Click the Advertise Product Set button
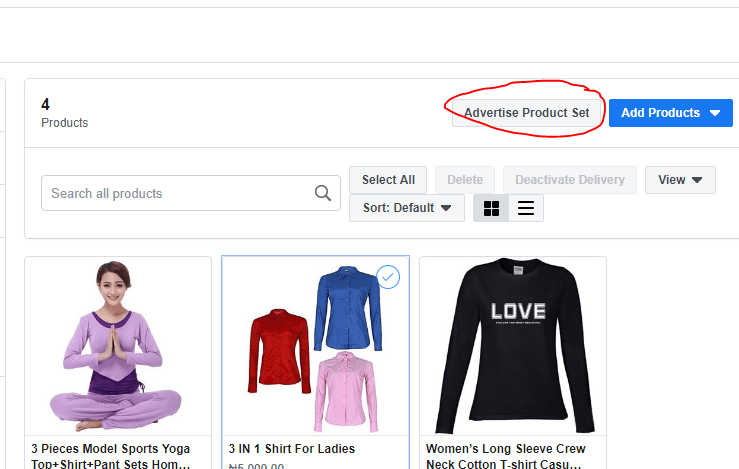Viewport: 739px width, 469px height. pyautogui.click(x=527, y=113)
